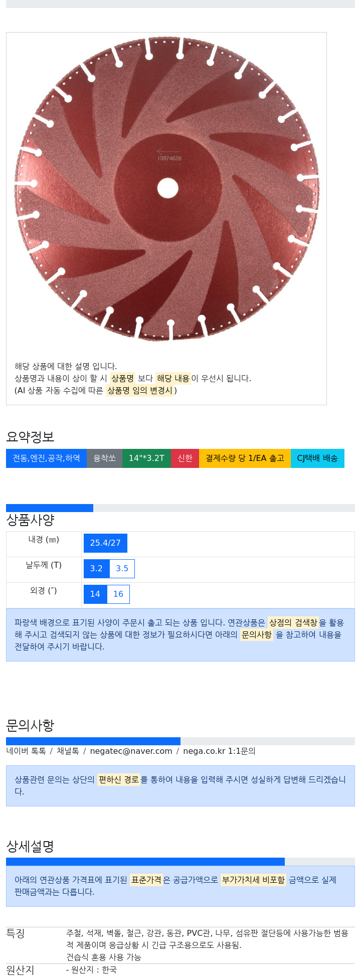This screenshot has height=980, width=361.
Task: Click the highlighted 부가가치세 비포함 text
Action: [x=253, y=880]
